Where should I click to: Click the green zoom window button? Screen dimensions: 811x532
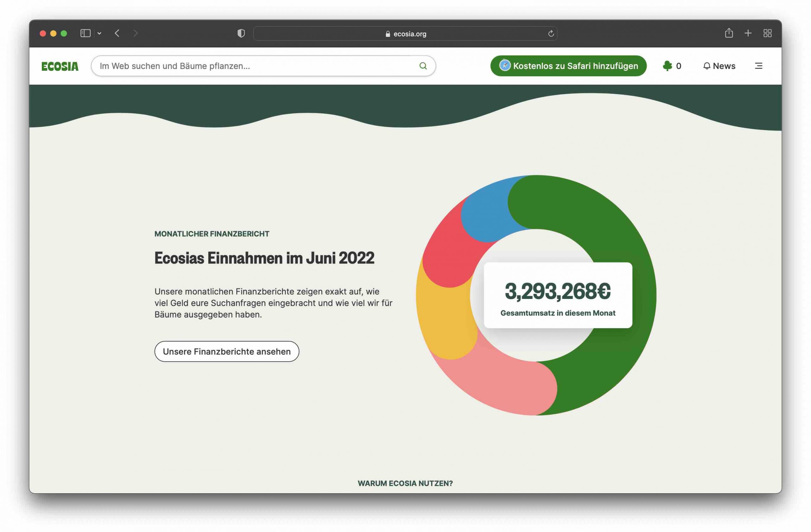tap(64, 33)
